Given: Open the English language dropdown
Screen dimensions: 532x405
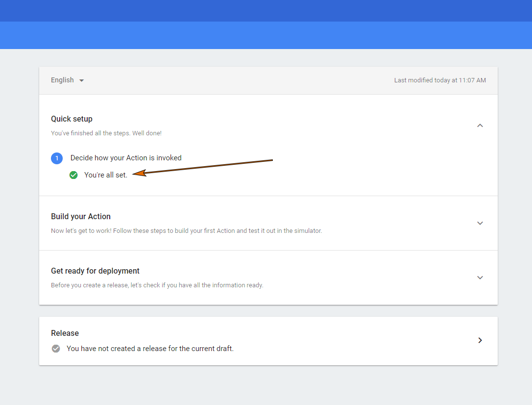Looking at the screenshot, I should (x=67, y=80).
